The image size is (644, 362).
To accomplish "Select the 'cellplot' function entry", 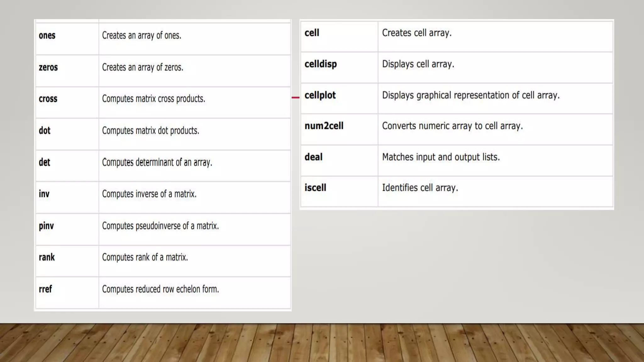I will coord(320,95).
